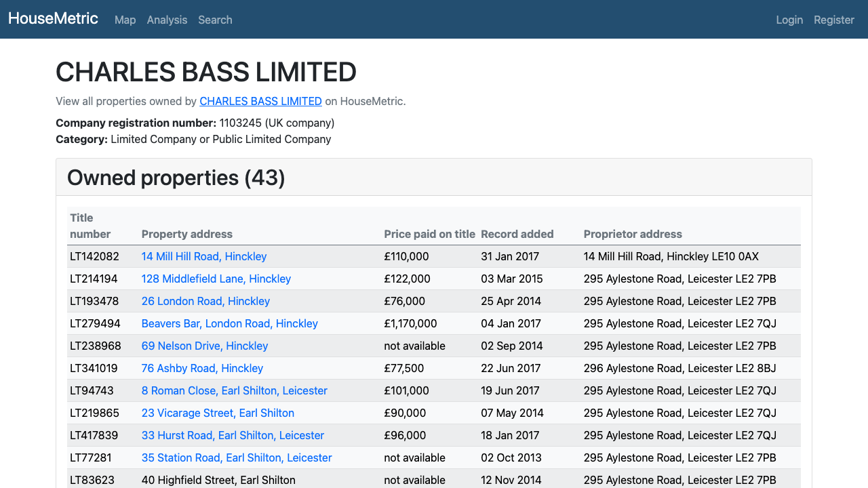Open the CHARLES BASS LIMITED company link
868x488 pixels.
click(260, 101)
